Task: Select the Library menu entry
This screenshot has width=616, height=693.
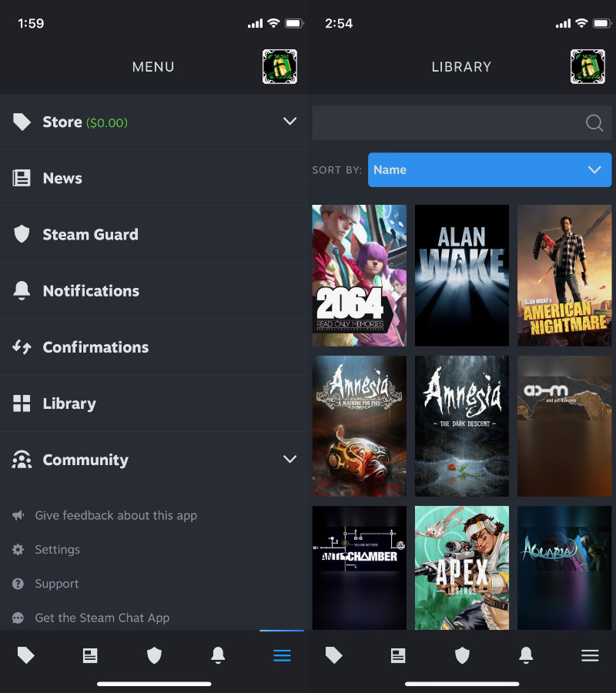Action: tap(69, 403)
